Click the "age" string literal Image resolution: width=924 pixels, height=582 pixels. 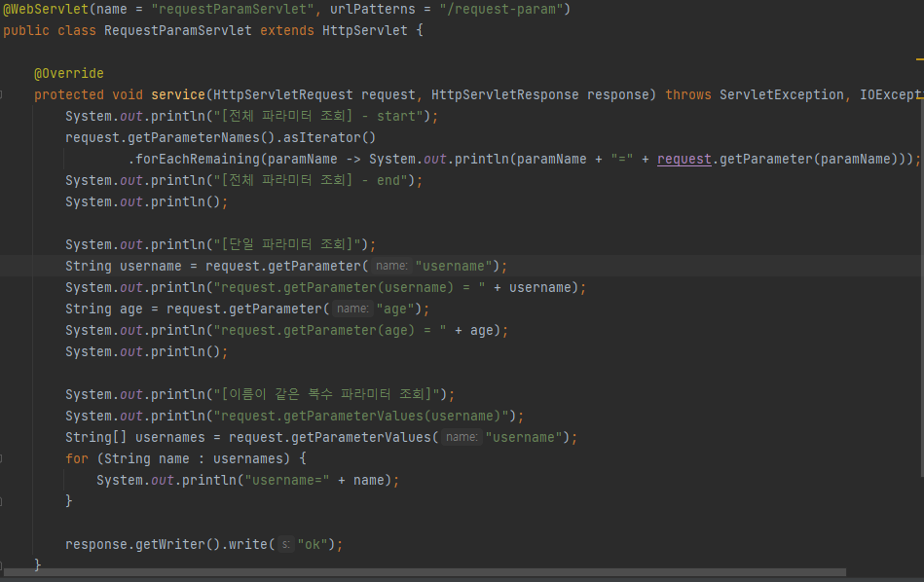click(395, 309)
